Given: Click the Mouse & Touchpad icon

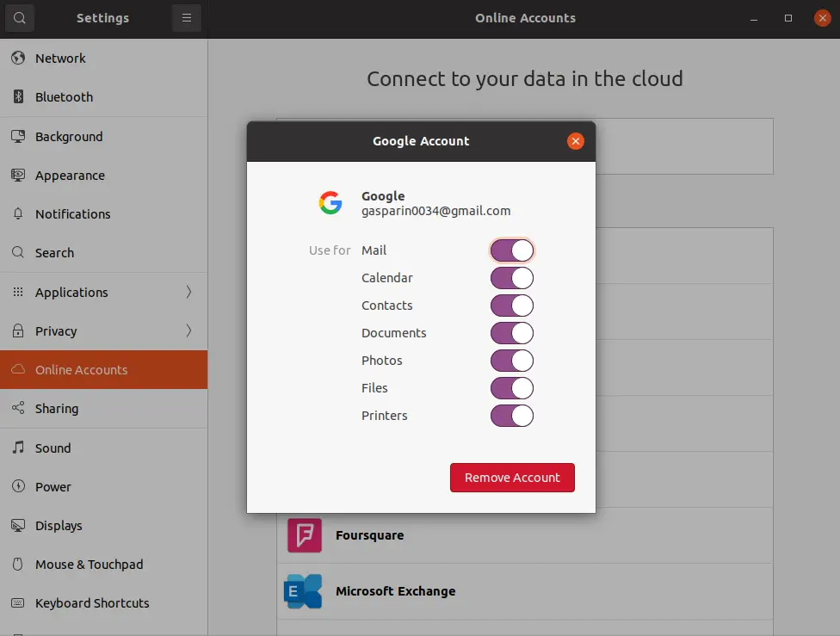Looking at the screenshot, I should coord(18,564).
